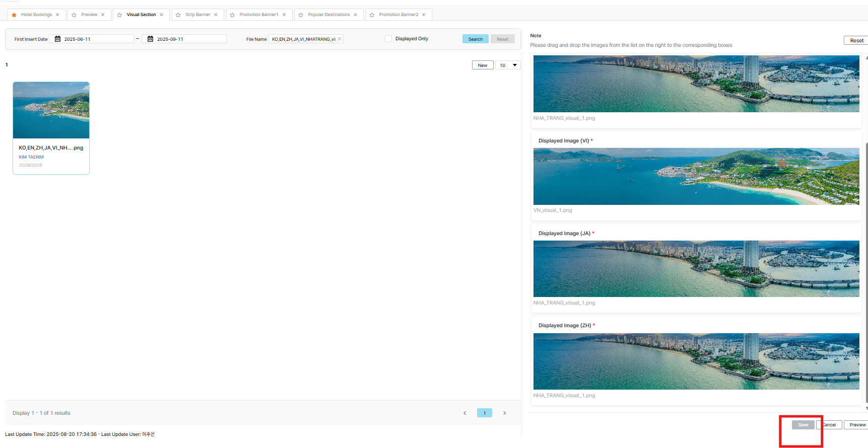This screenshot has height=448, width=868.
Task: Open the Popular Destinations tab
Action: (x=329, y=15)
